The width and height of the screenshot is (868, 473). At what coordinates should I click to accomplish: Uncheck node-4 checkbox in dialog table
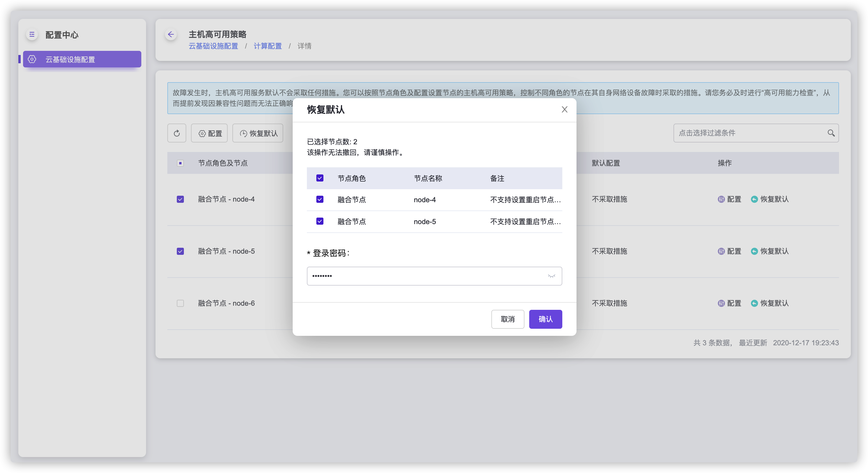tap(320, 200)
